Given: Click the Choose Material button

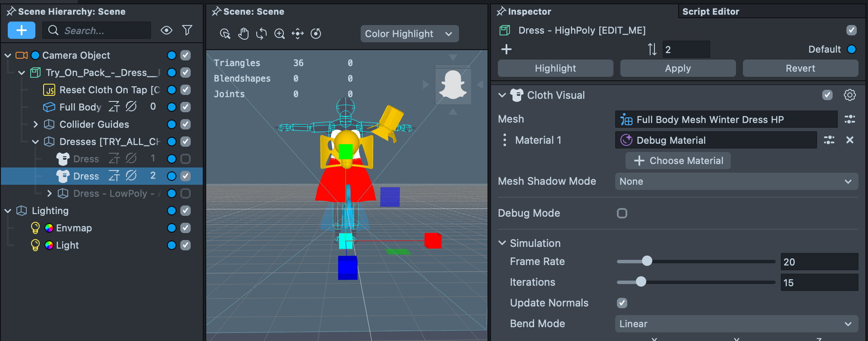Looking at the screenshot, I should point(678,161).
